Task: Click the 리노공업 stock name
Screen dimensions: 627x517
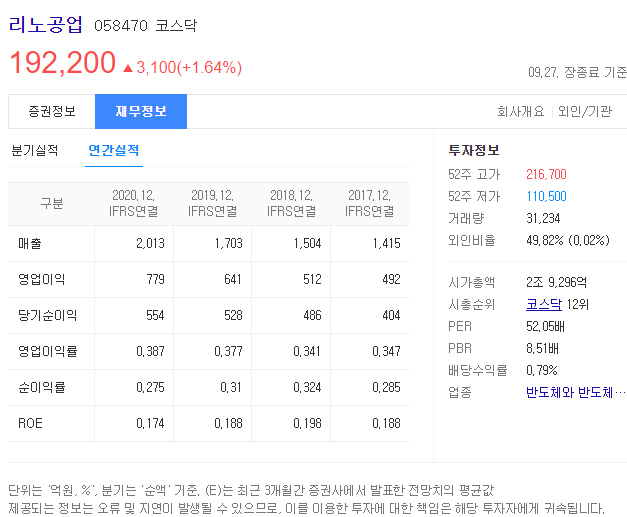Action: [46, 25]
